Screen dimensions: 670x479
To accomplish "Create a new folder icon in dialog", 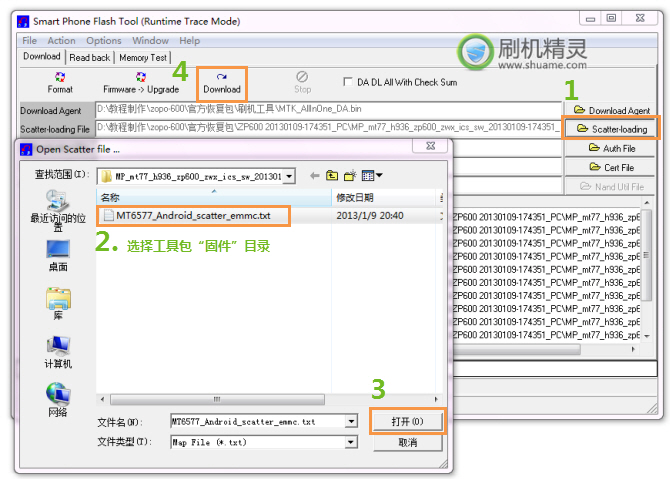I will click(x=350, y=176).
